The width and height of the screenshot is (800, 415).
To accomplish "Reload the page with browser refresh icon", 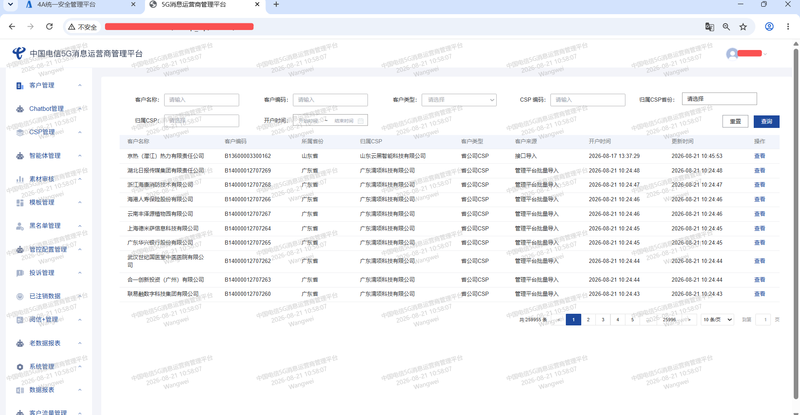I will 49,27.
